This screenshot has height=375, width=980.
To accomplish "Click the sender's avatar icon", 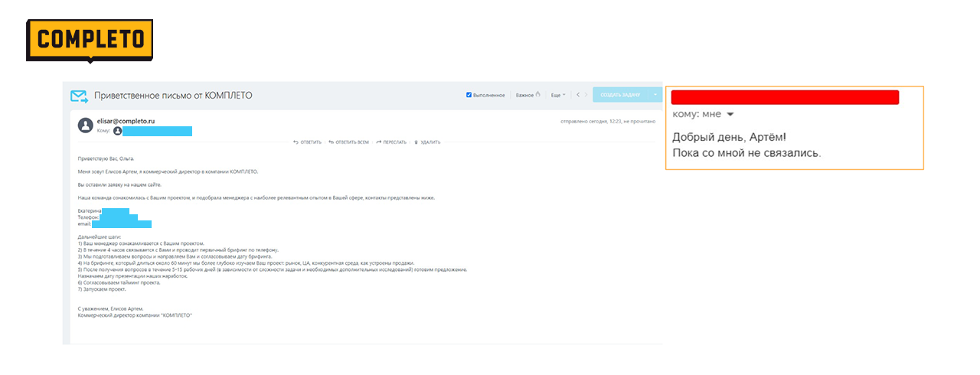I will [x=85, y=125].
